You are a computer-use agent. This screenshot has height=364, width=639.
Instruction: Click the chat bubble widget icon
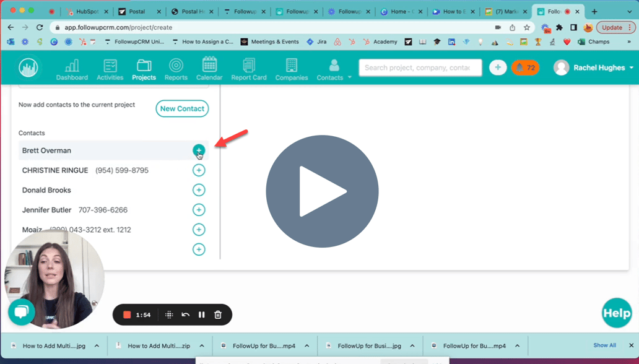coord(21,312)
